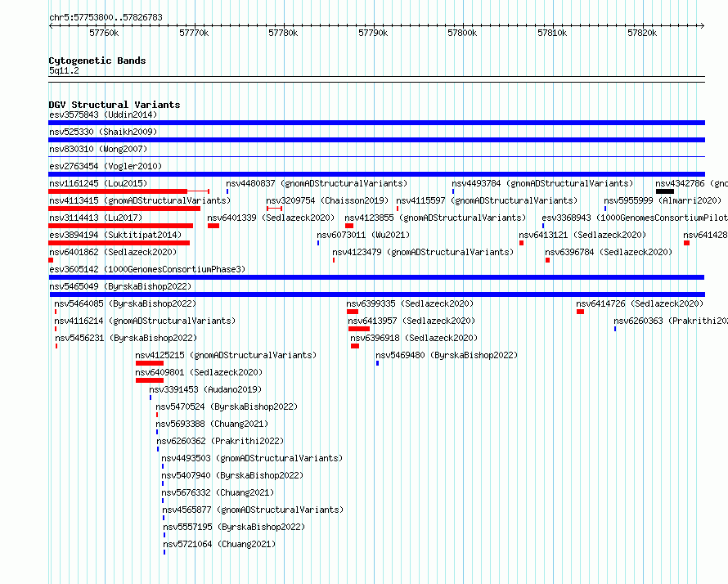728x584 pixels.
Task: Click nsv5469480 (ByrskaBishop2022) label
Action: coord(447,355)
